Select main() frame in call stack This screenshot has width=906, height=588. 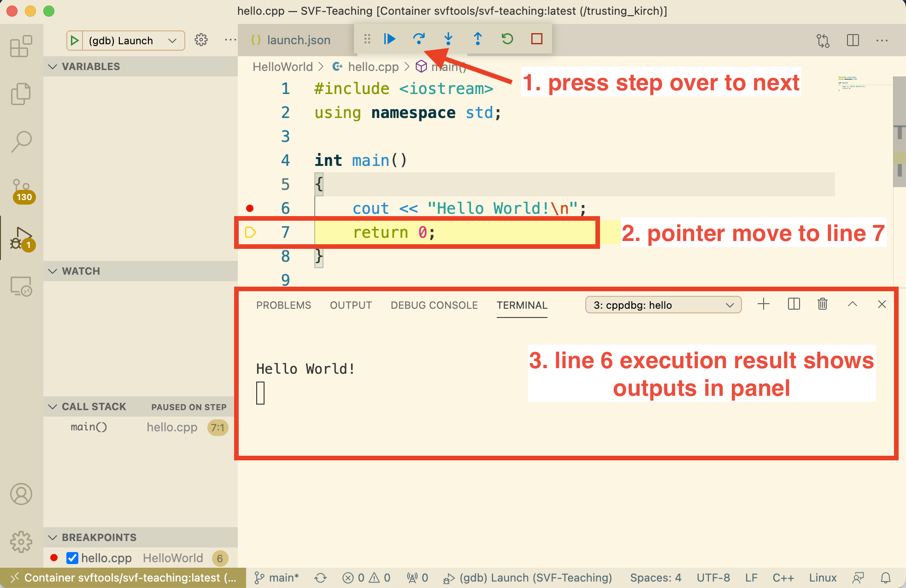(89, 427)
